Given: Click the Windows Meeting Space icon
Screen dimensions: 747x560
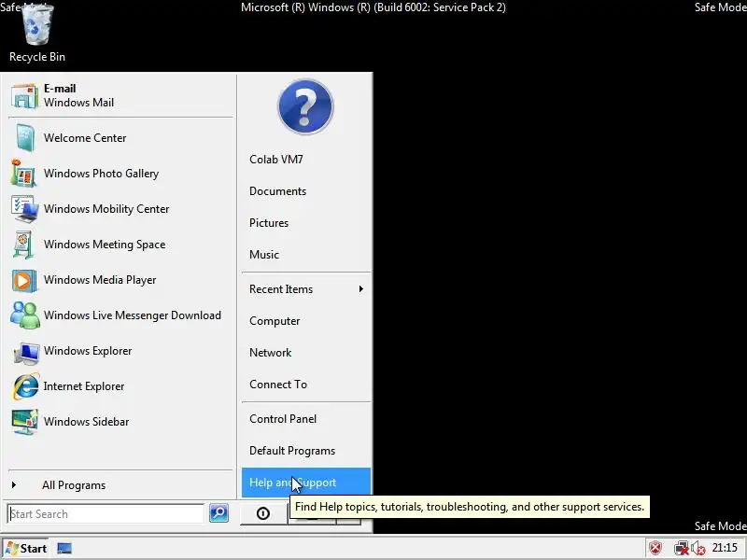Looking at the screenshot, I should click(22, 245).
